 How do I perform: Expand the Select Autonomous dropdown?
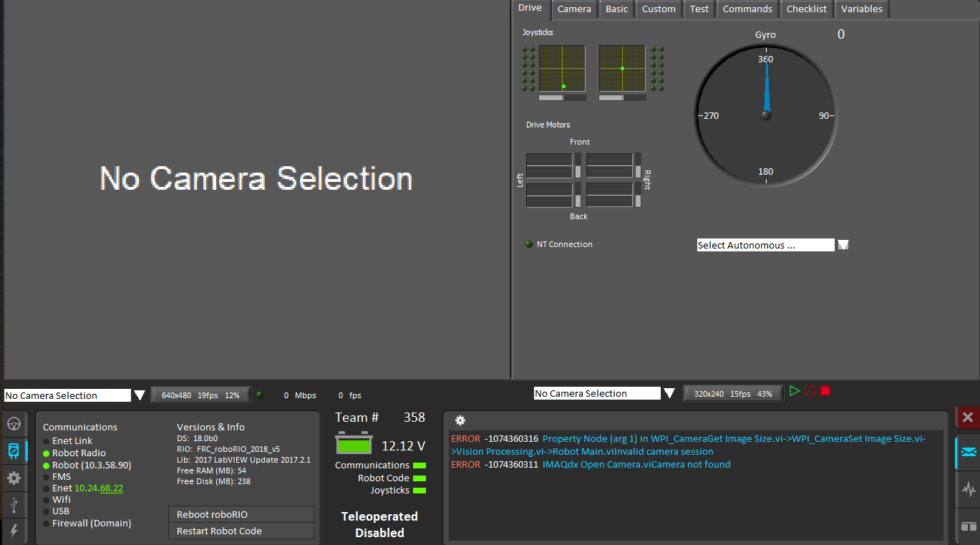click(843, 245)
